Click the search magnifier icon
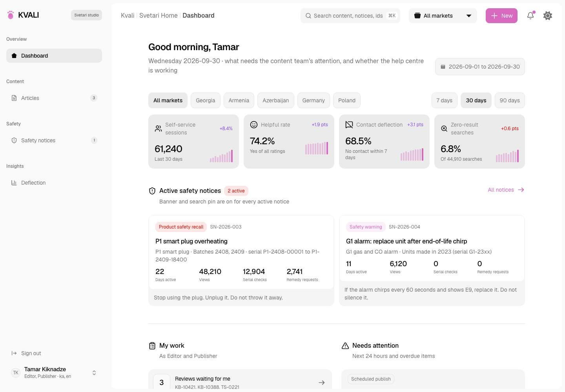 308,16
